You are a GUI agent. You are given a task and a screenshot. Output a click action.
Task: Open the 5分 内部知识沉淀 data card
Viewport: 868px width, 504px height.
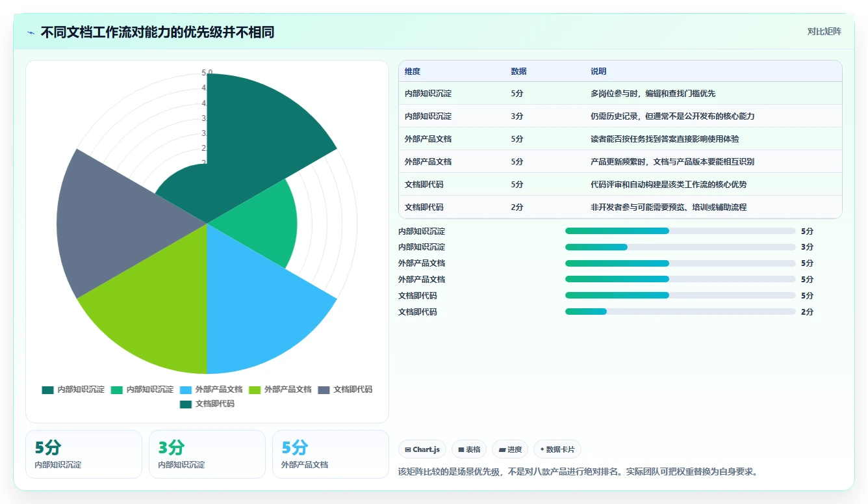pyautogui.click(x=84, y=454)
